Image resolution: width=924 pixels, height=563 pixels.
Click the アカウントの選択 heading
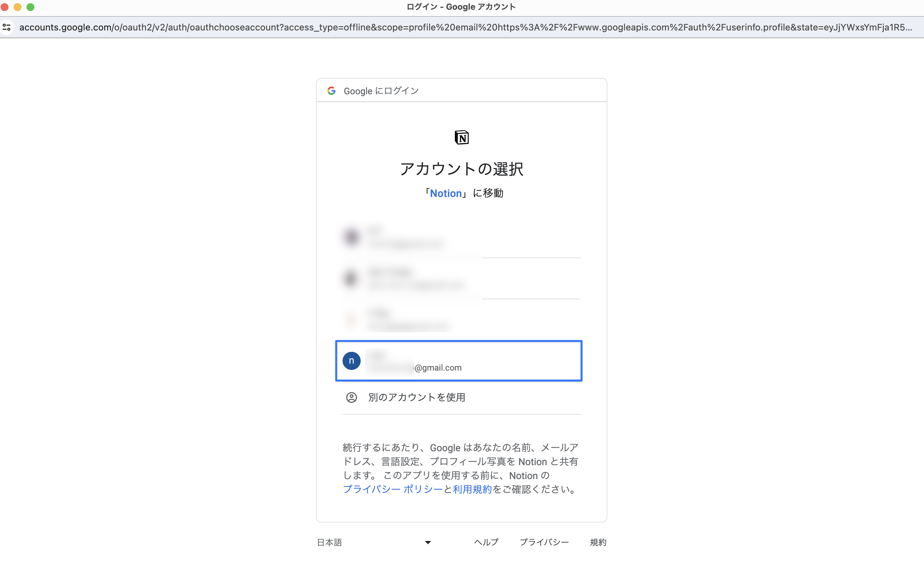(x=462, y=169)
